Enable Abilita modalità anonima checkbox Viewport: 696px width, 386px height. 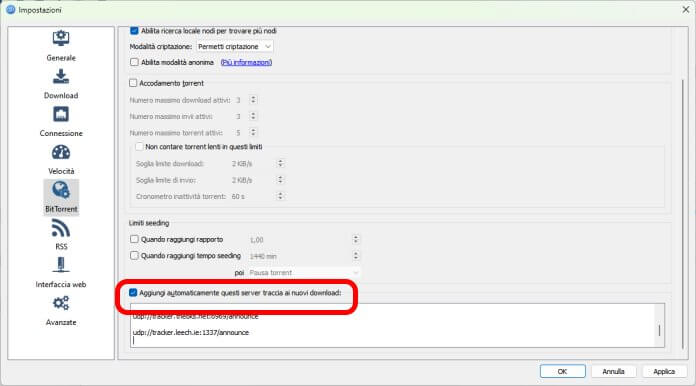tap(134, 62)
